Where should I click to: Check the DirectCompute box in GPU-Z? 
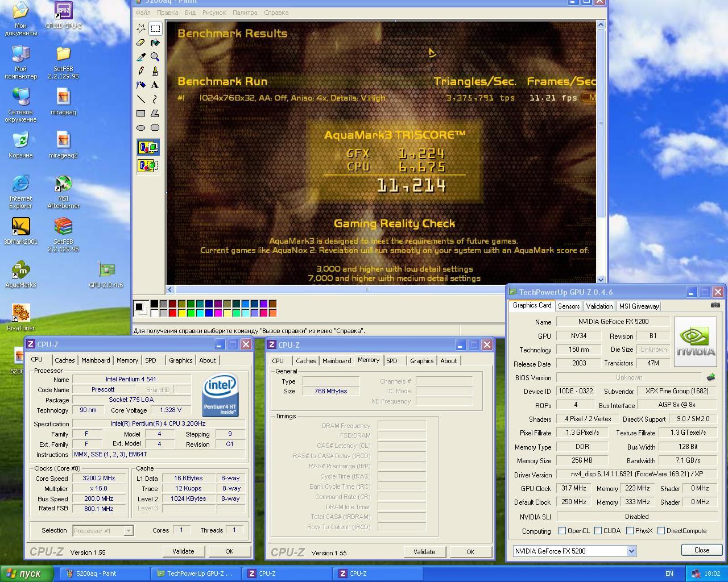click(661, 531)
